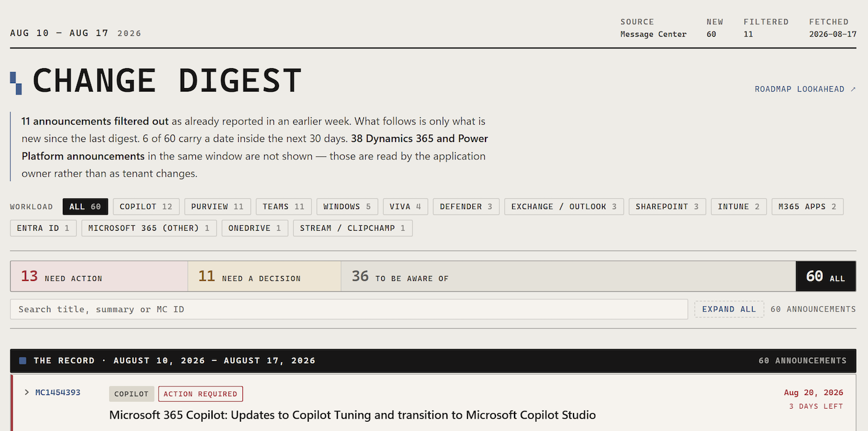Filter by Copilot workload chip
868x431 pixels.
(x=146, y=207)
